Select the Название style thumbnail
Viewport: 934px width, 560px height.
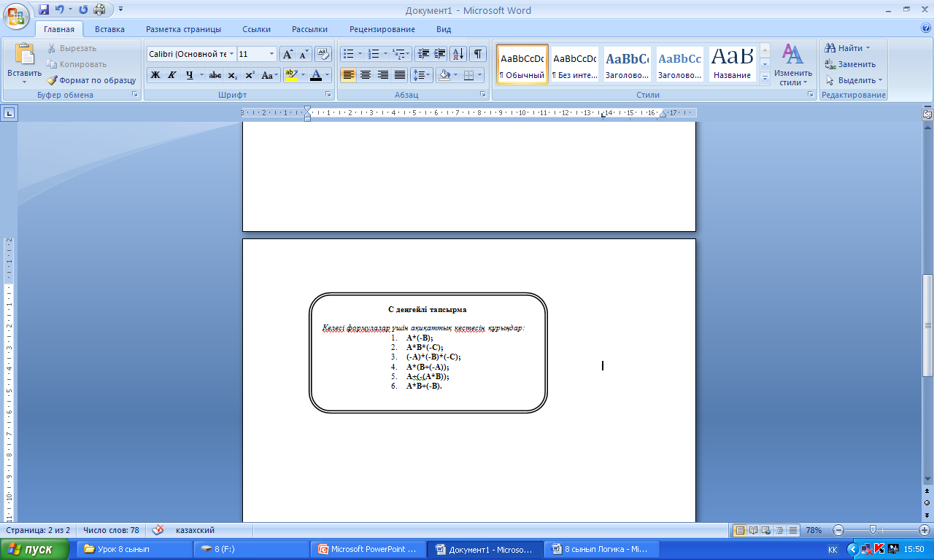tap(732, 64)
